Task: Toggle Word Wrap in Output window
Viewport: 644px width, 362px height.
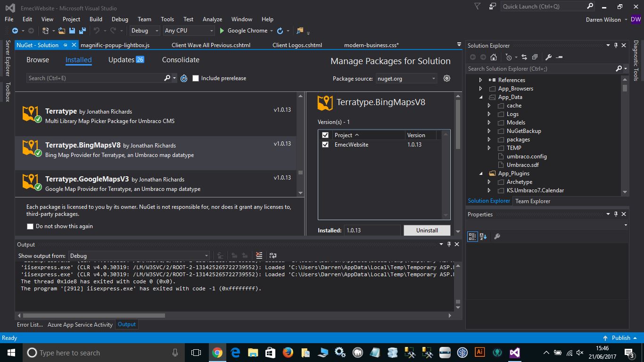Action: click(272, 255)
